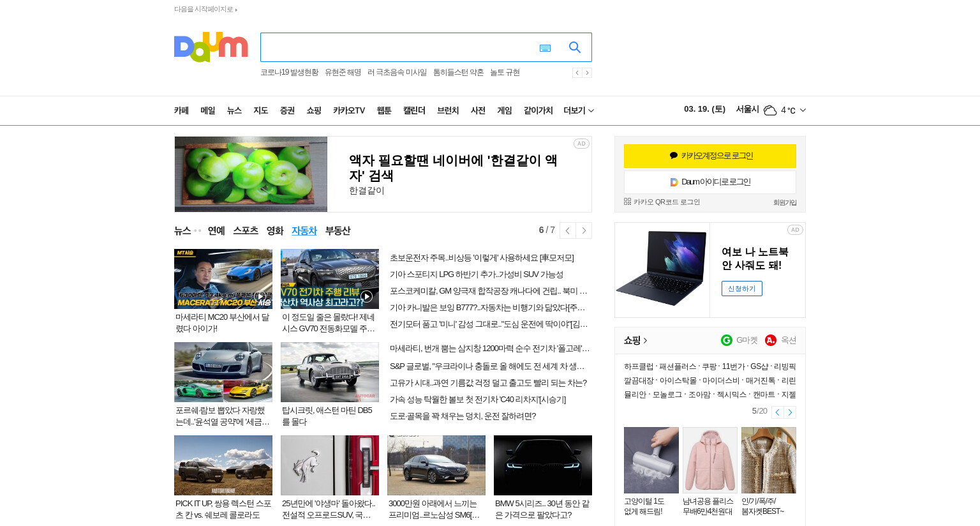Screen dimensions: 980x526
Task: Click the 신청하기 button on laptop ad
Action: click(742, 289)
